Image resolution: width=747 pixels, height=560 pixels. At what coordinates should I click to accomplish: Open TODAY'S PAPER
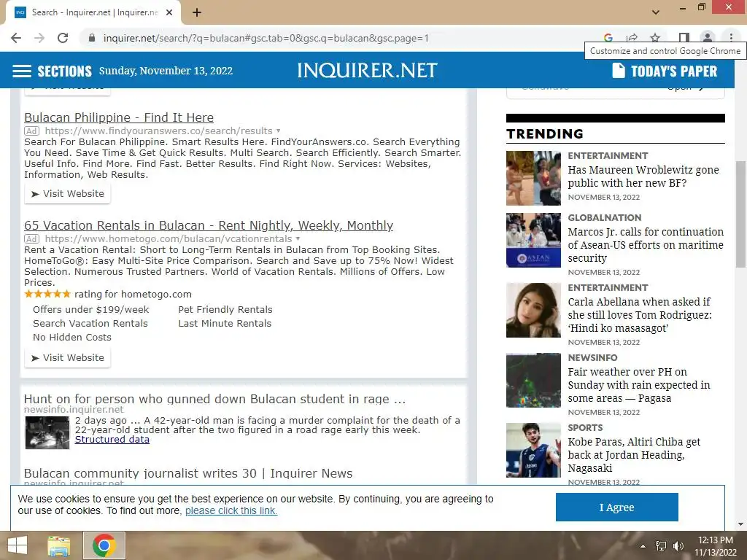664,71
